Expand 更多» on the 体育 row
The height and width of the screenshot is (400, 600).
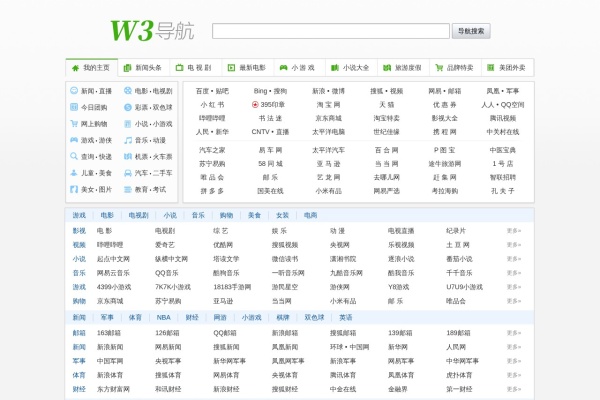514,375
